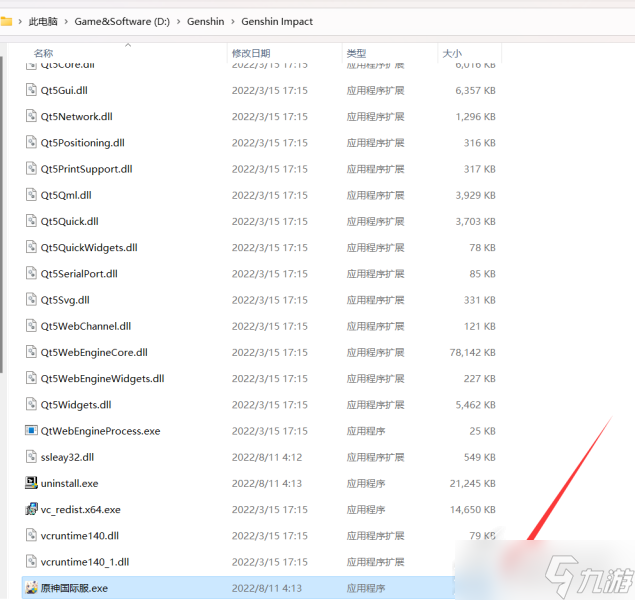Select file name Qt5WebChannel.dll

click(x=86, y=326)
